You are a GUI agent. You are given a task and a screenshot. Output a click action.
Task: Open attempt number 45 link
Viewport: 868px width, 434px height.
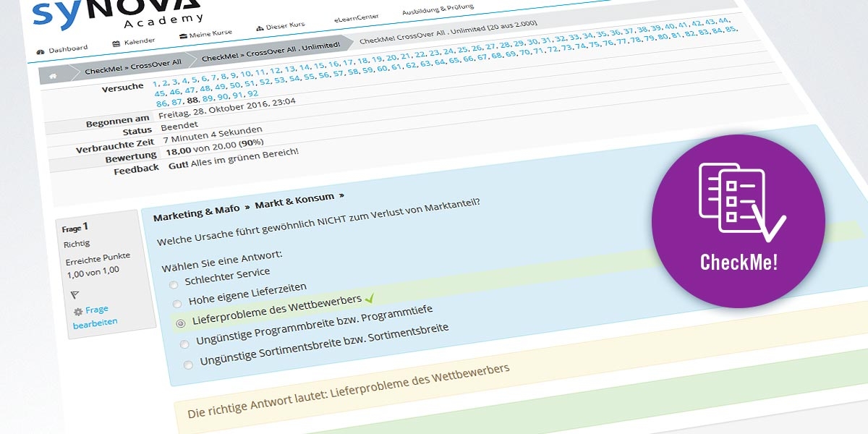[x=160, y=94]
